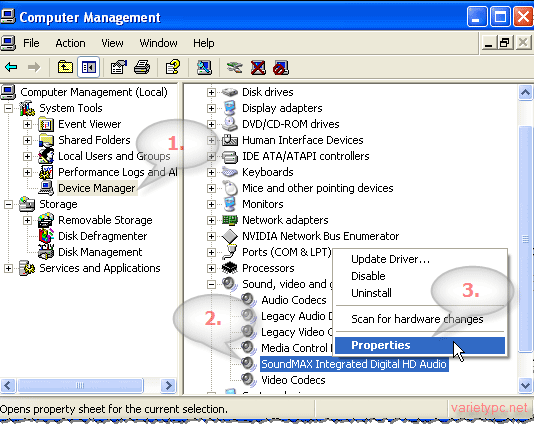Choose Update Driver... from context menu

[390, 259]
